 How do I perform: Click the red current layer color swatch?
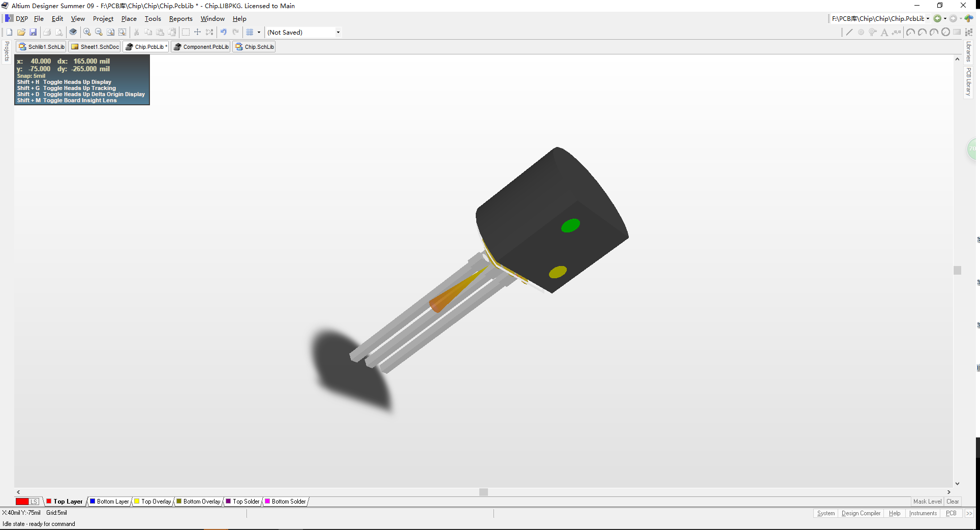tap(22, 502)
